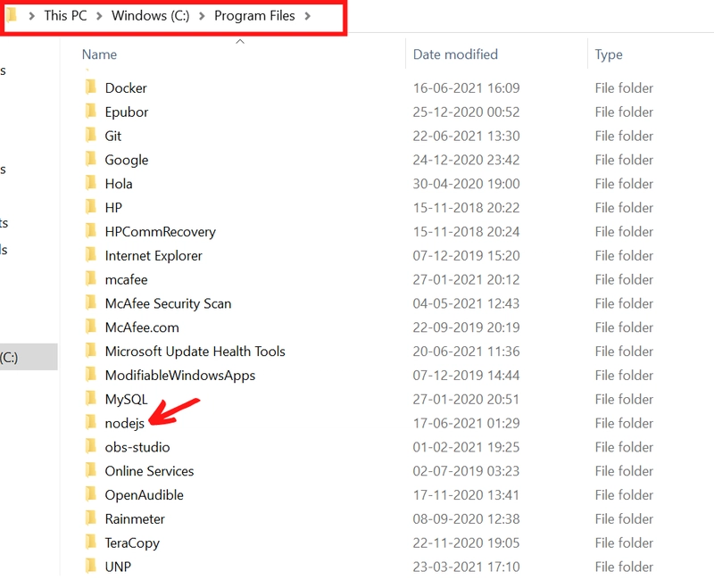Sort by the Date modified column

click(455, 54)
